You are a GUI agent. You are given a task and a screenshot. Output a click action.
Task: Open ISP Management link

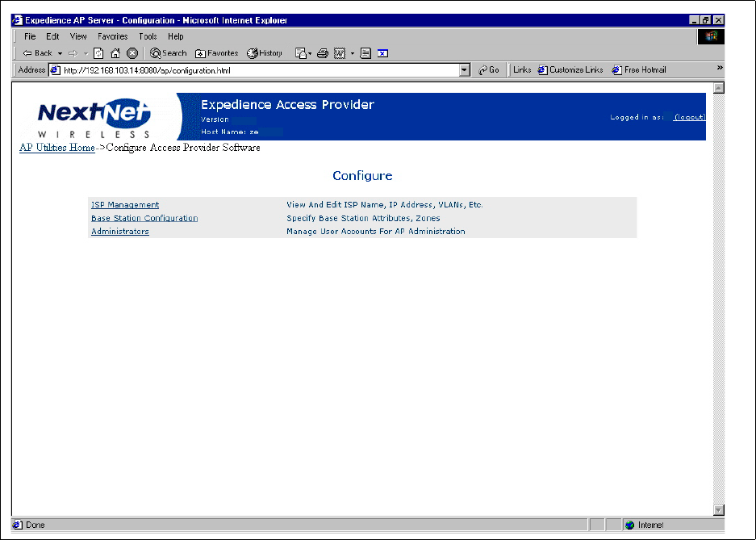coord(125,205)
